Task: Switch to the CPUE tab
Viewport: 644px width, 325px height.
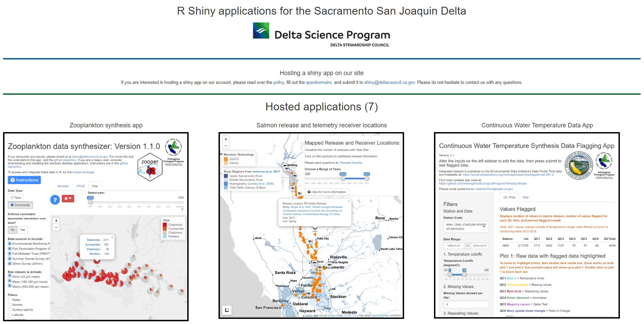Action: [81, 186]
